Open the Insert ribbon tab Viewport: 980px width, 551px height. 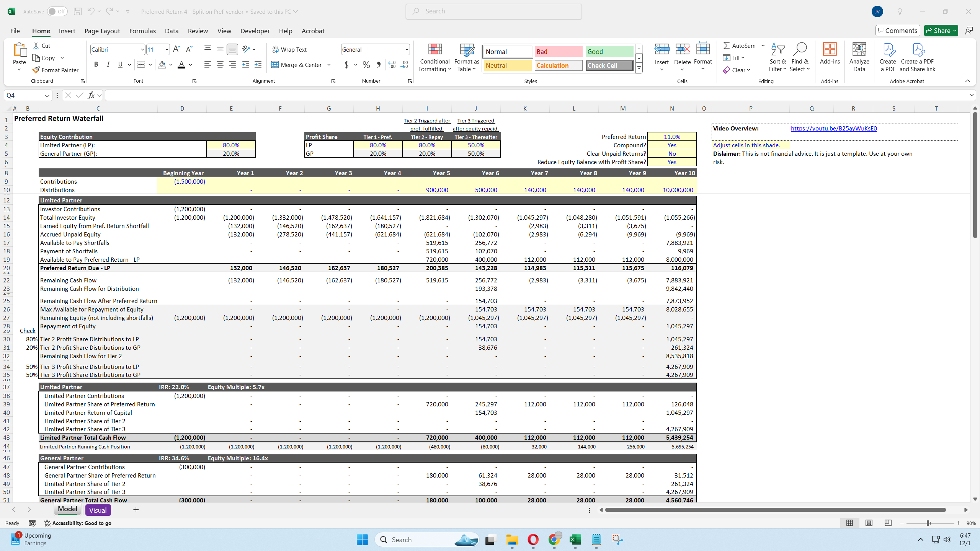67,31
